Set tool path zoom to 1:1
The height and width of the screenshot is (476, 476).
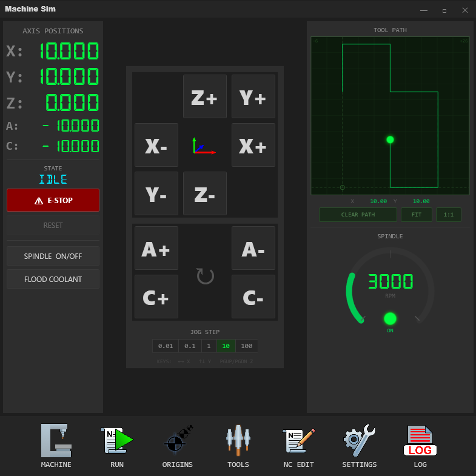(449, 215)
